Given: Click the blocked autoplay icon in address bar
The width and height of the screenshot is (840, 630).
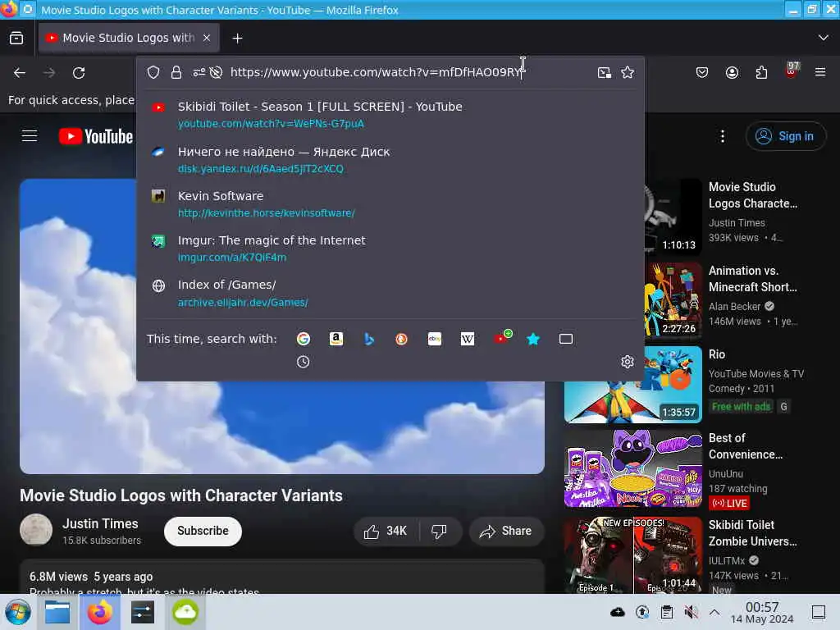Looking at the screenshot, I should (216, 72).
